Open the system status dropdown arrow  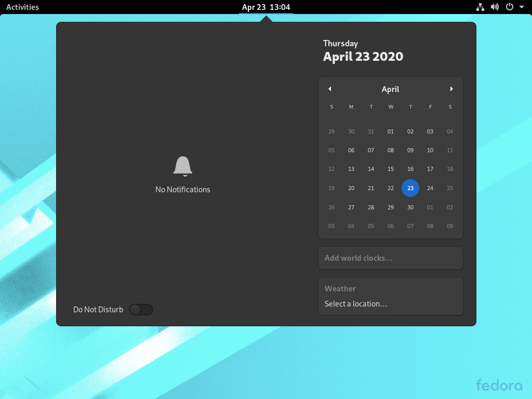click(521, 7)
